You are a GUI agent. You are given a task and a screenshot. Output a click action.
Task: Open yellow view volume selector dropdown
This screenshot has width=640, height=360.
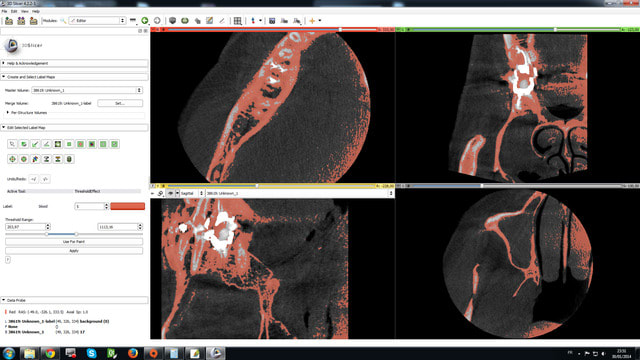click(x=300, y=193)
